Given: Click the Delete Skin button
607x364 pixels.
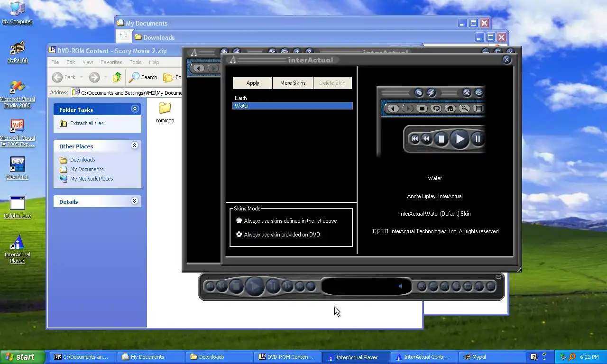Looking at the screenshot, I should [x=332, y=83].
